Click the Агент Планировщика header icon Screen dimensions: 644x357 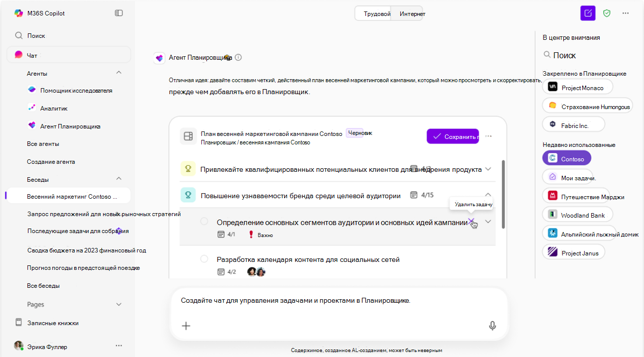(x=159, y=58)
